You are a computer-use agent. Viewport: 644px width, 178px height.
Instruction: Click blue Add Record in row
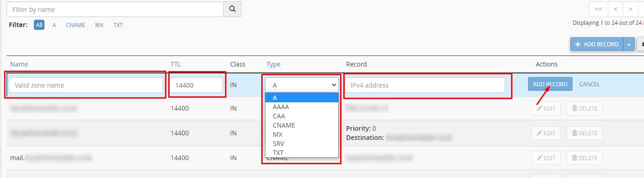(550, 84)
